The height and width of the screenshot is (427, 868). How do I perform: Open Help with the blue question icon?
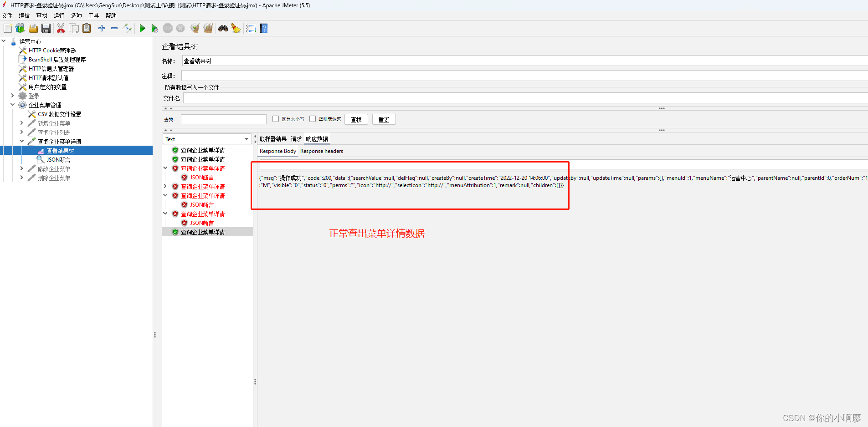pyautogui.click(x=264, y=28)
